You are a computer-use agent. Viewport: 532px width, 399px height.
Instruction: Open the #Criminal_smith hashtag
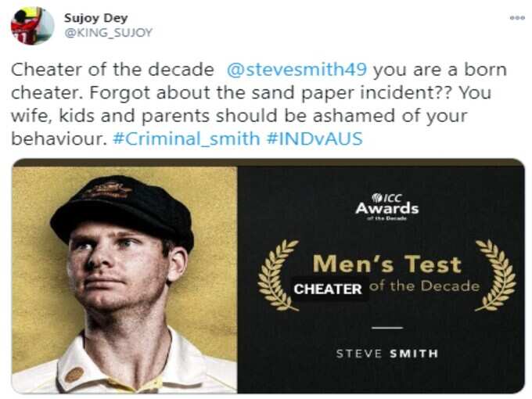click(x=186, y=138)
